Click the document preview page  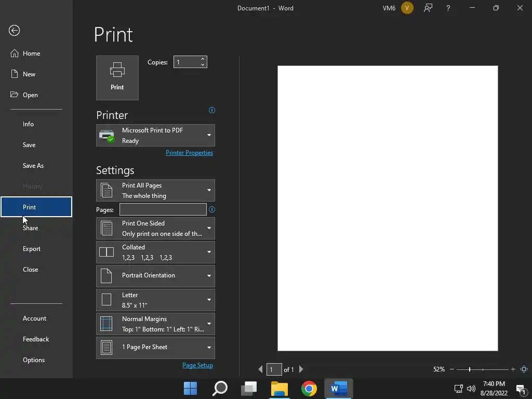pos(388,208)
